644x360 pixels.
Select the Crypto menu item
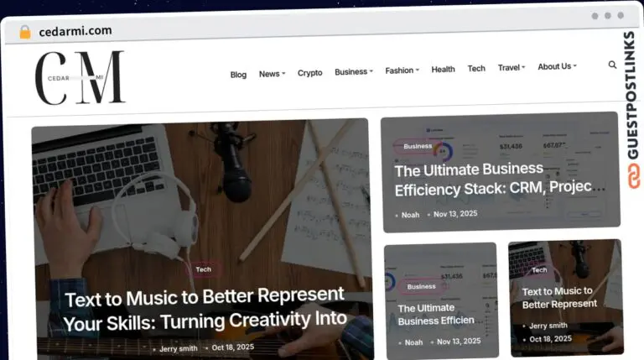(309, 73)
